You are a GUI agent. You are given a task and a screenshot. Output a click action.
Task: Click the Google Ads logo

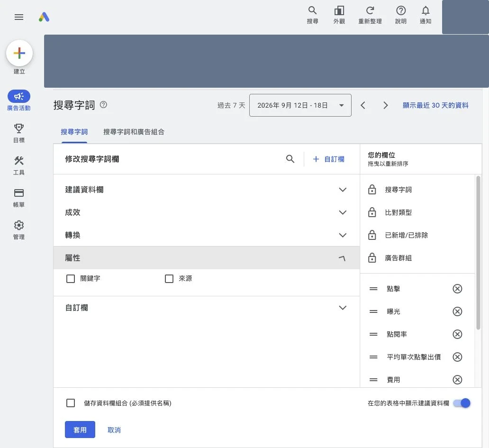[x=44, y=17]
